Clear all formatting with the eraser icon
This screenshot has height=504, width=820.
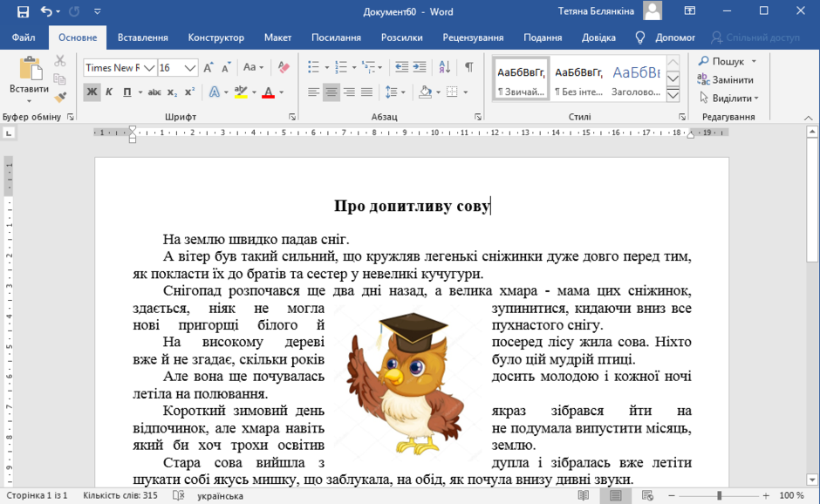coord(284,67)
